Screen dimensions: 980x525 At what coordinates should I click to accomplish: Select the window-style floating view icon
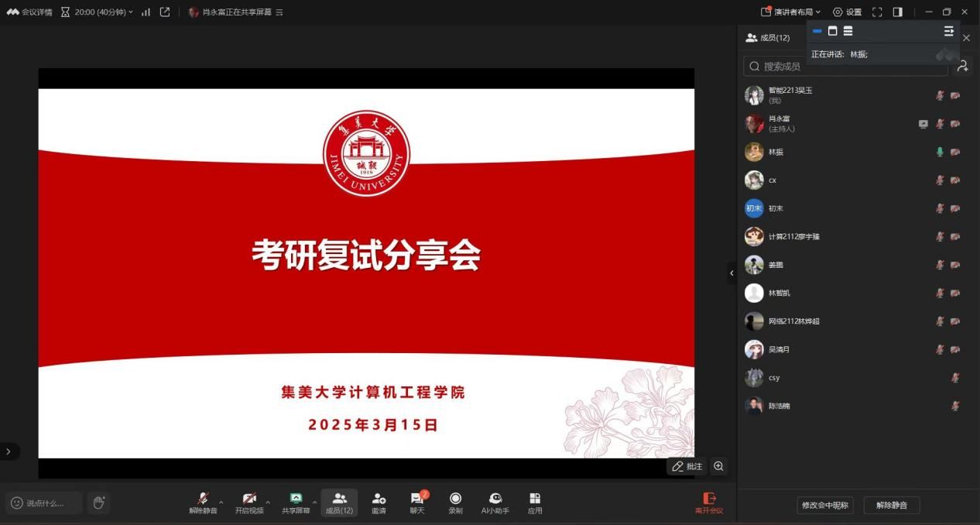click(x=832, y=31)
